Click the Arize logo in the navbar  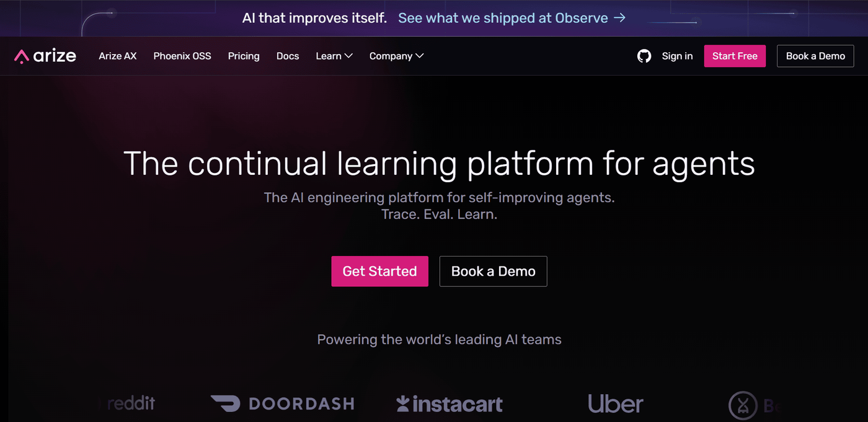tap(45, 56)
